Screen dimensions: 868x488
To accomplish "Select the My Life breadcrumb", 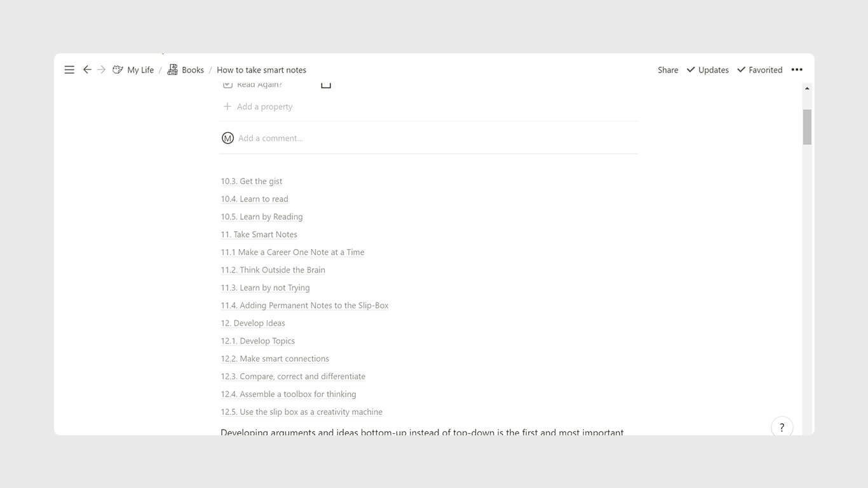I will (140, 70).
